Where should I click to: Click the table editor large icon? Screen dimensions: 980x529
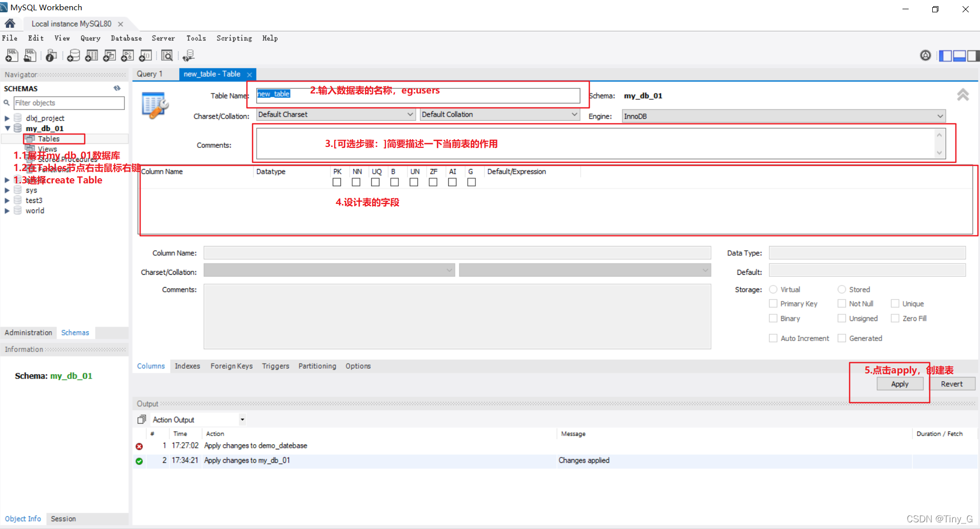[x=155, y=105]
